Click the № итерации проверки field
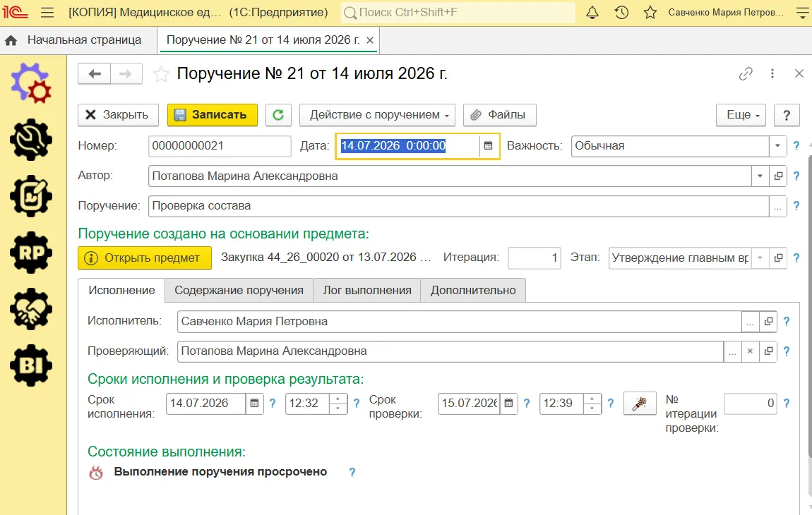 (751, 404)
